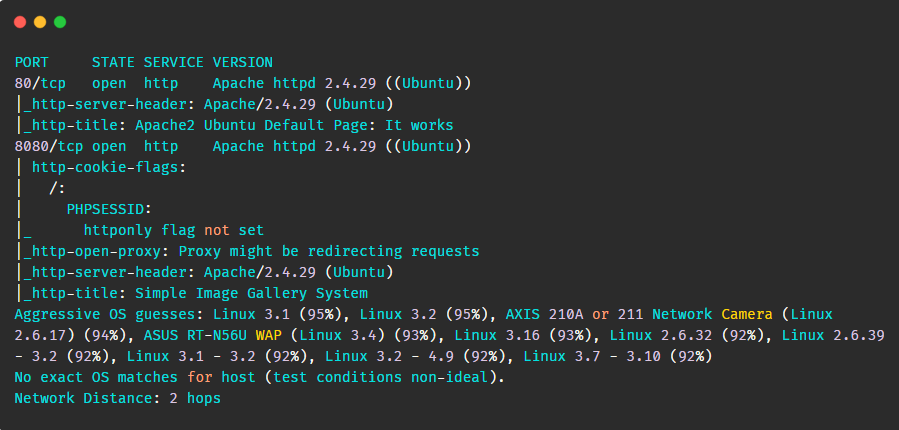
Task: Click the http-cookie-flags script line
Action: tap(109, 167)
